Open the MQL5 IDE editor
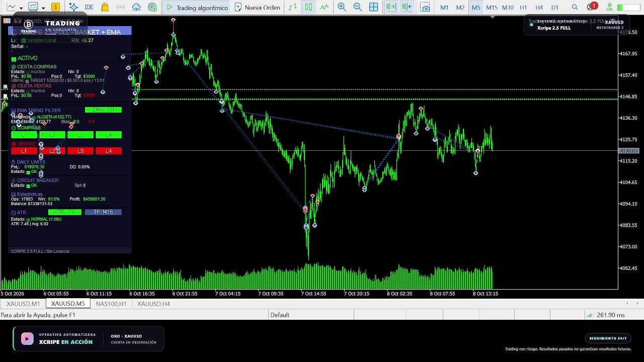Viewport: 644px width, 362px height. coord(89,7)
